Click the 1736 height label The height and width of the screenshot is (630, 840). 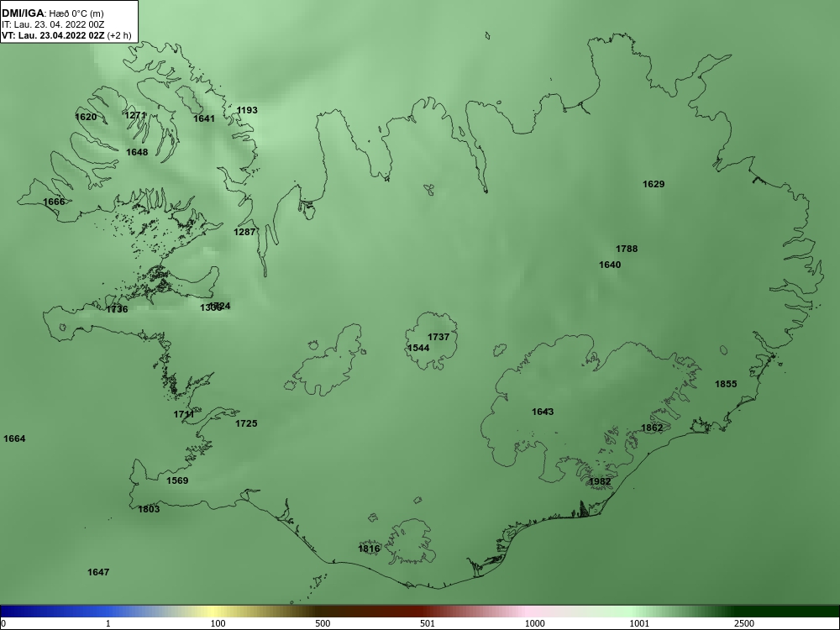point(118,310)
